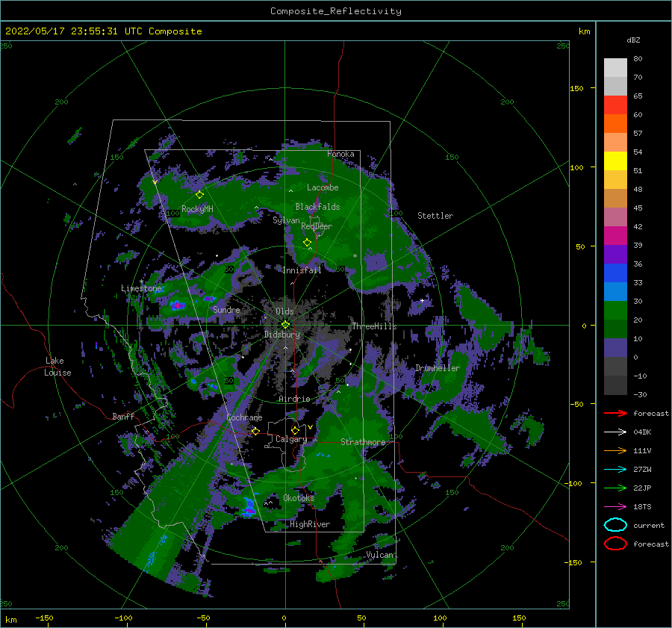
Task: Click the magenta 18TS arrow in the legend
Action: [615, 507]
